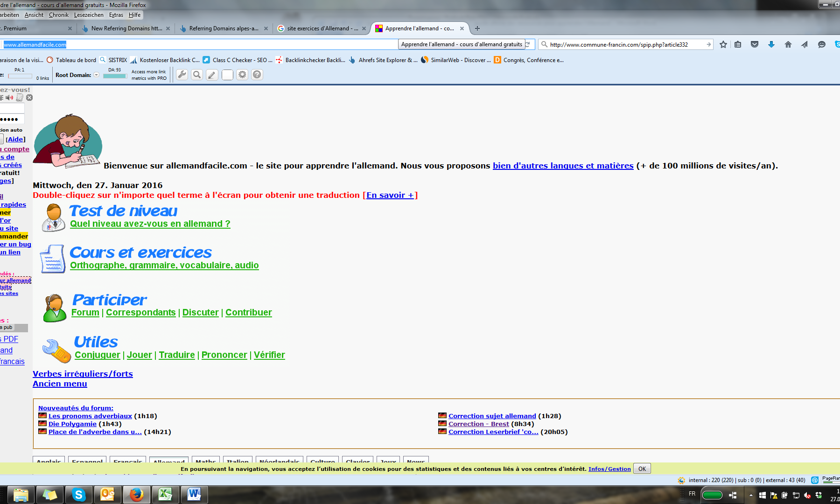Open Infos/Gestion cookie link
This screenshot has height=504, width=840.
click(609, 469)
